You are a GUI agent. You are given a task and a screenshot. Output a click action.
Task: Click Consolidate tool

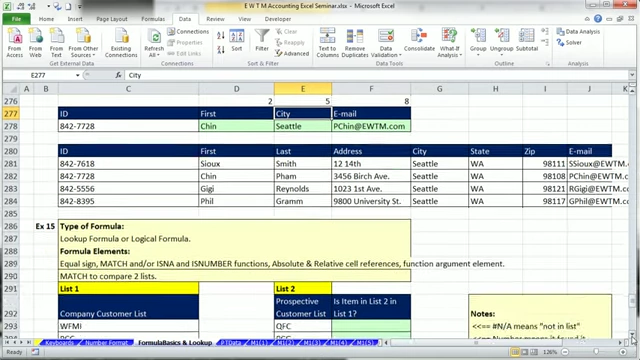419,40
